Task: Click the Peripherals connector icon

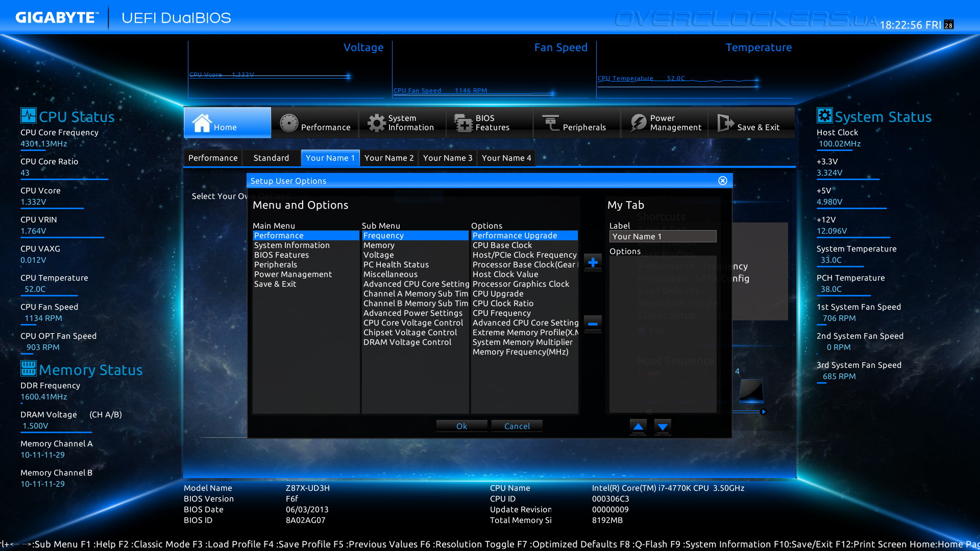Action: point(551,123)
